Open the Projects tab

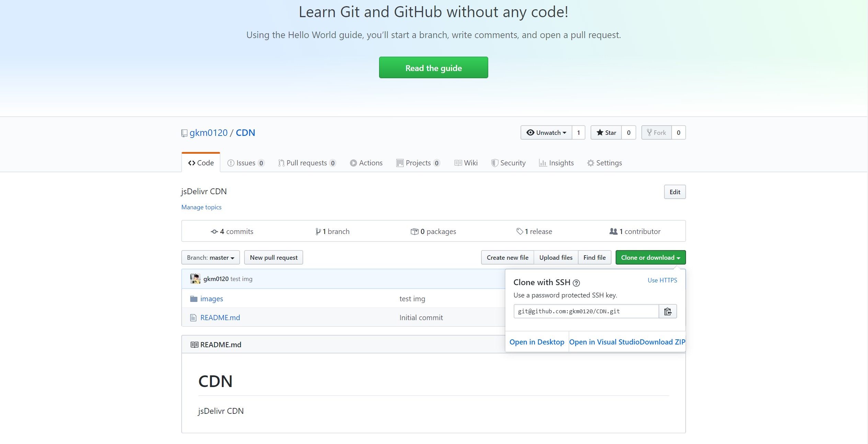pos(418,163)
